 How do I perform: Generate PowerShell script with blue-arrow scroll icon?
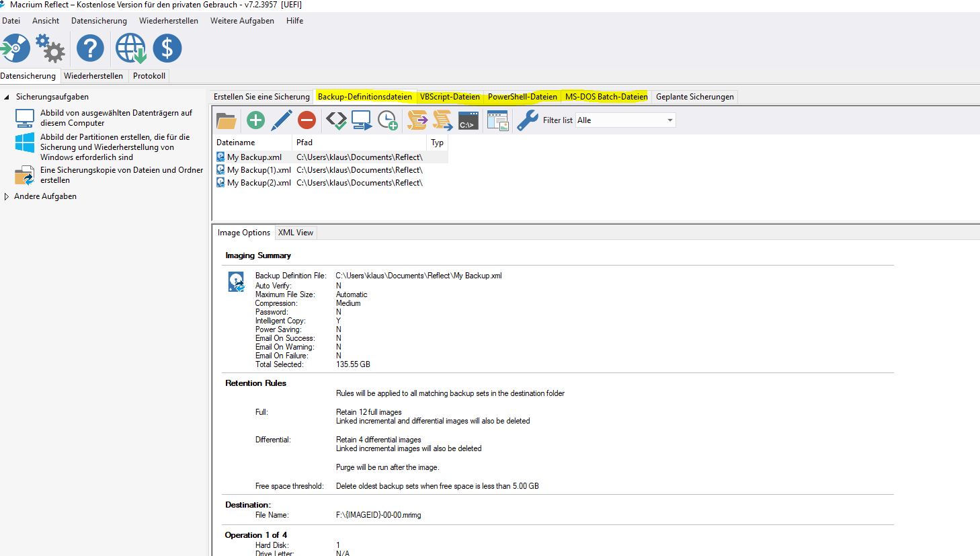442,120
